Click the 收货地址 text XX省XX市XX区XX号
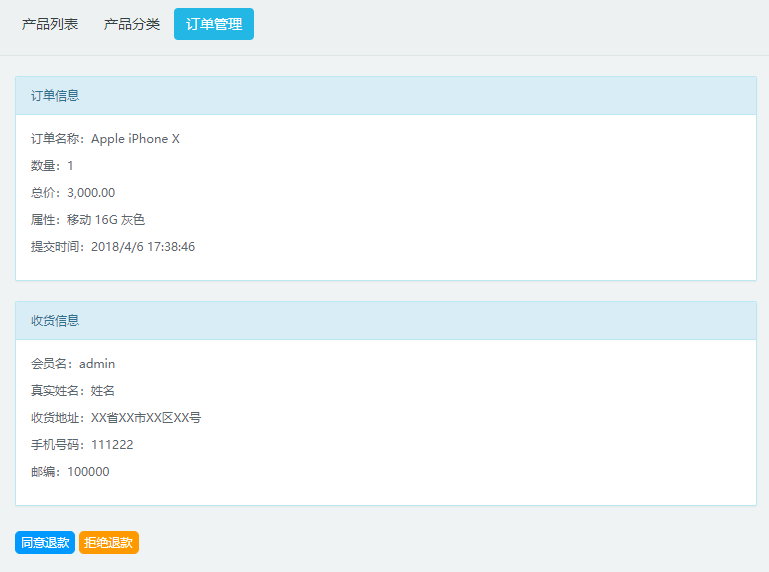Screen dimensions: 769x572 click(x=146, y=418)
